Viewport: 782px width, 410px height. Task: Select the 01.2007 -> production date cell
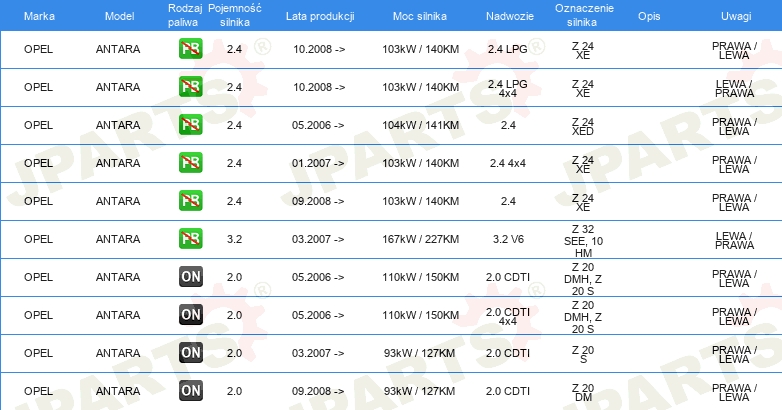(x=318, y=163)
